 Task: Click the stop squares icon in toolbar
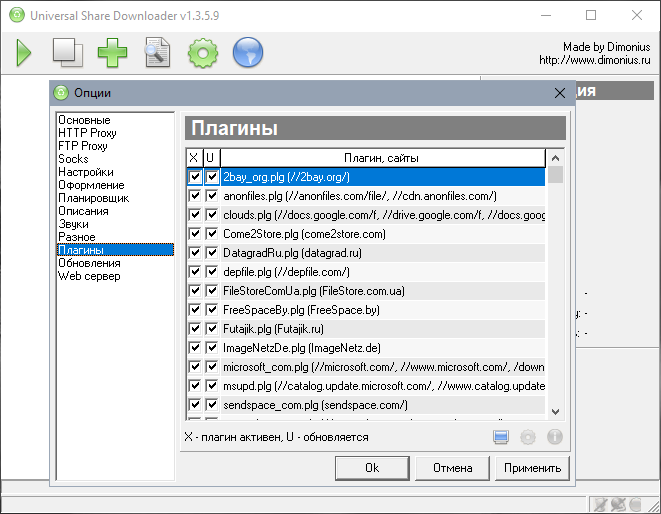[67, 53]
